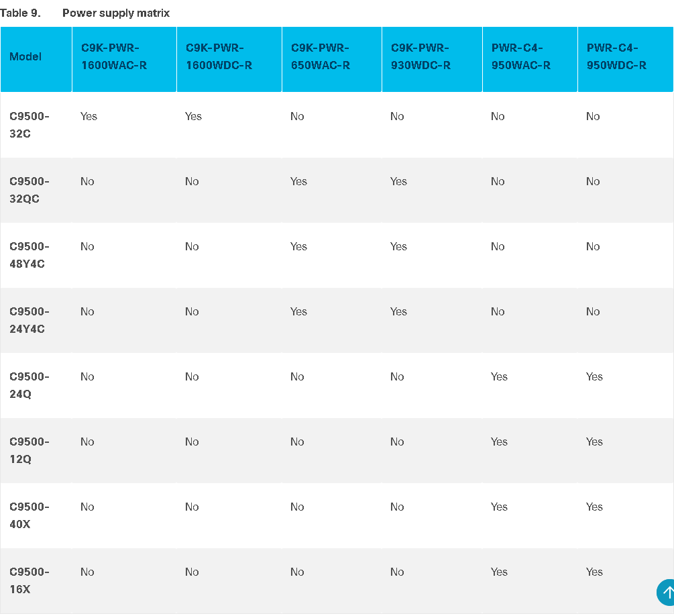Screen dimensions: 674x616
Task: Select the C9500-32C row label
Action: coord(30,125)
